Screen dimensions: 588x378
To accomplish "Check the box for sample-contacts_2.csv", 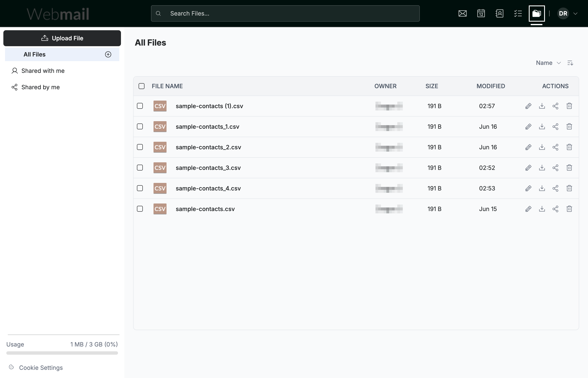I will tap(140, 147).
